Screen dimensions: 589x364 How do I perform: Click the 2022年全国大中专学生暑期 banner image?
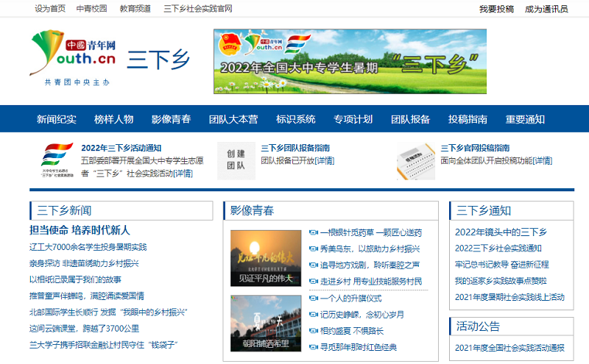[x=350, y=62]
